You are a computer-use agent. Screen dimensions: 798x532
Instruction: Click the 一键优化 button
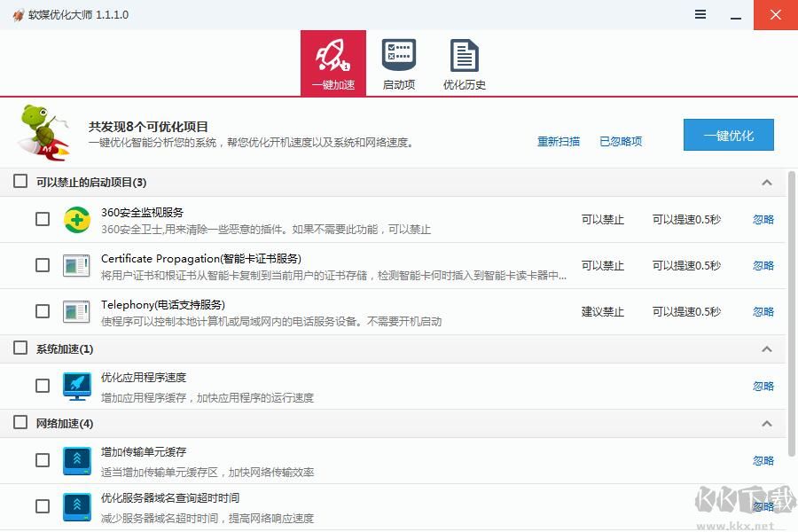[x=728, y=135]
